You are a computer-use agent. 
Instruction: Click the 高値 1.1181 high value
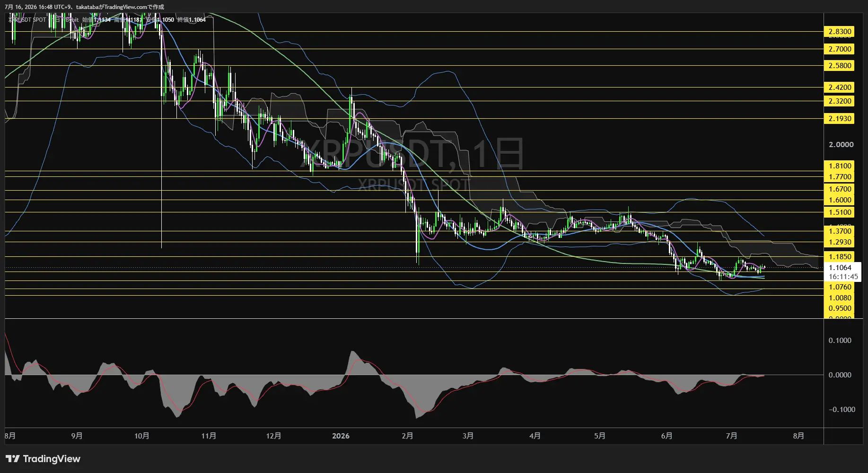(x=128, y=19)
